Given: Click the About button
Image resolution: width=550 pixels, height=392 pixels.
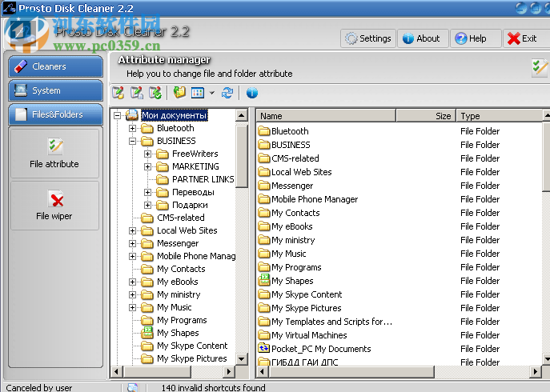Looking at the screenshot, I should tap(421, 38).
